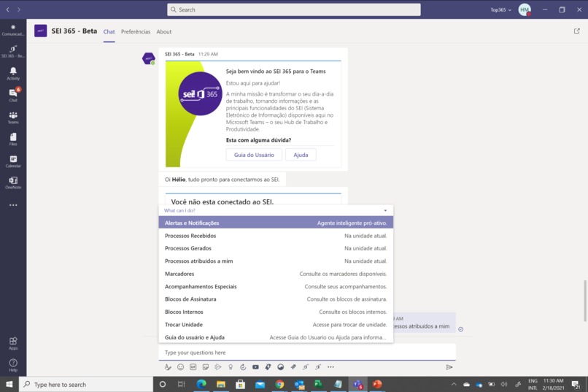Select Marcadores command
Image resolution: width=588 pixels, height=392 pixels.
(x=276, y=274)
